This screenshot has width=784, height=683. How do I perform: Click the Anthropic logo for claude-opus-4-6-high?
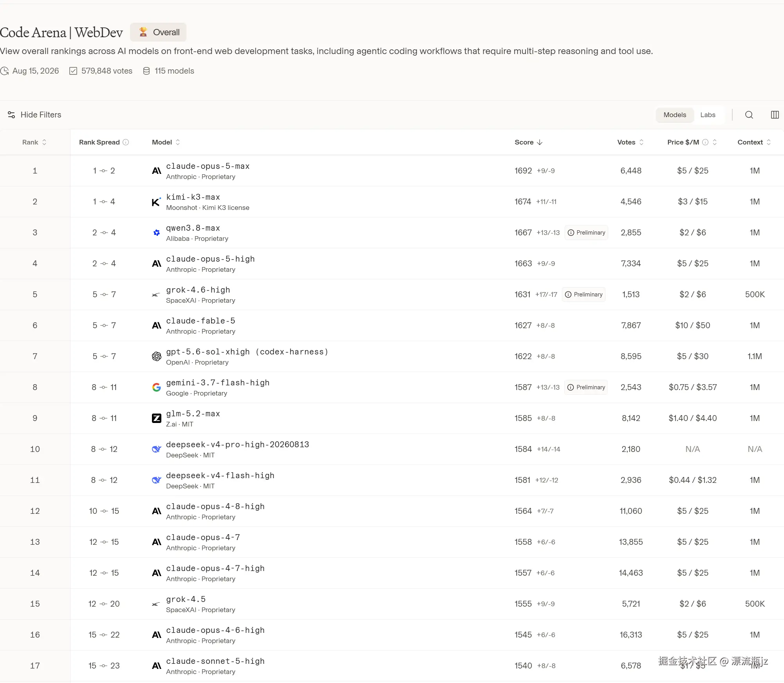(x=156, y=635)
